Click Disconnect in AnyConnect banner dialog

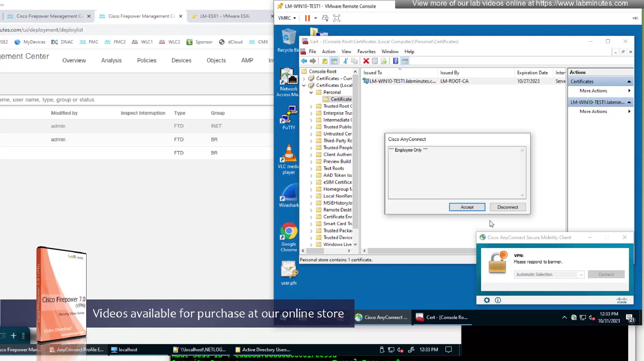point(507,207)
